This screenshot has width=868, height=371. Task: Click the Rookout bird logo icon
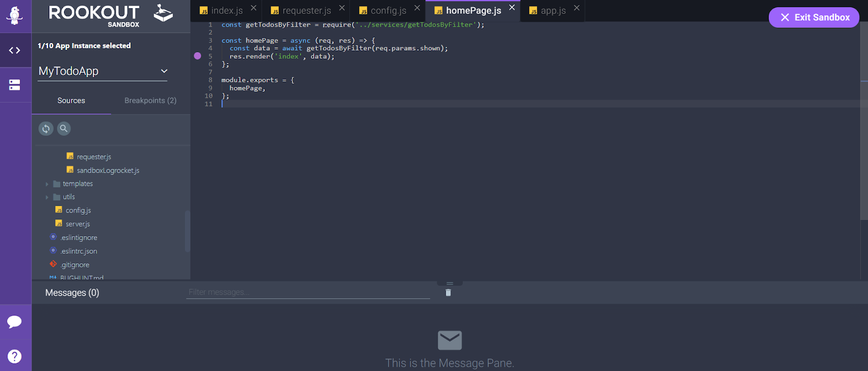tap(15, 15)
